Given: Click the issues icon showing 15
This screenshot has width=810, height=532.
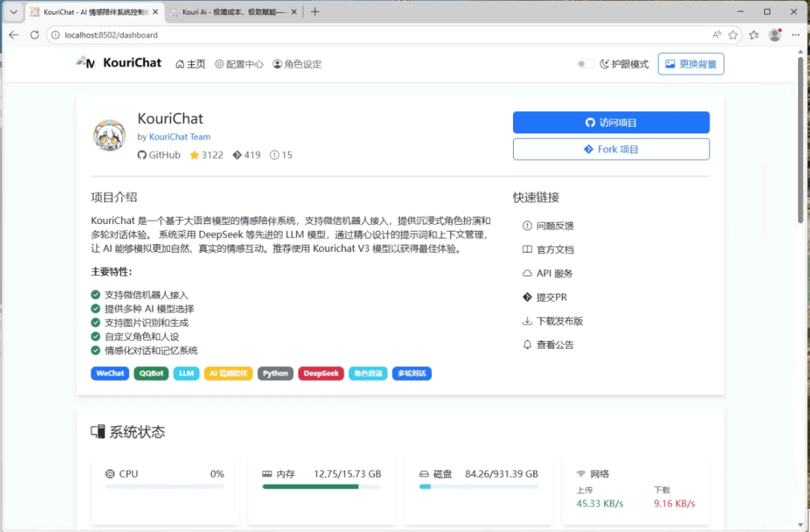Looking at the screenshot, I should [x=274, y=155].
